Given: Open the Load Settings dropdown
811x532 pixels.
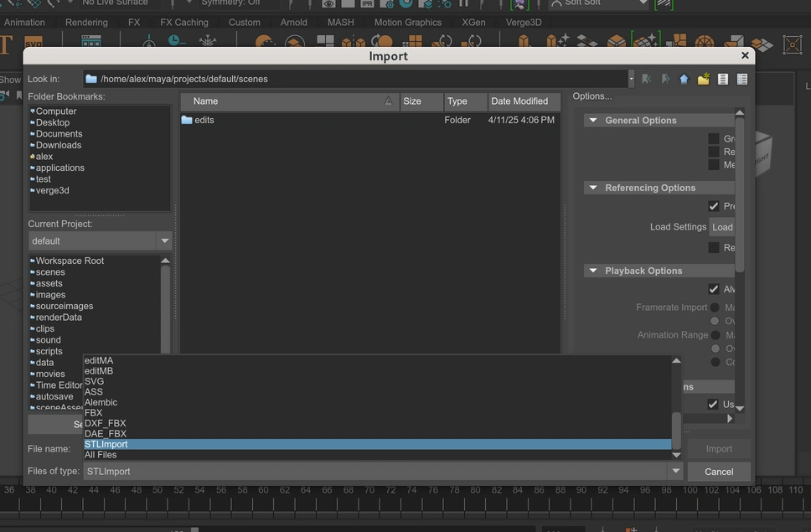Looking at the screenshot, I should pyautogui.click(x=722, y=227).
